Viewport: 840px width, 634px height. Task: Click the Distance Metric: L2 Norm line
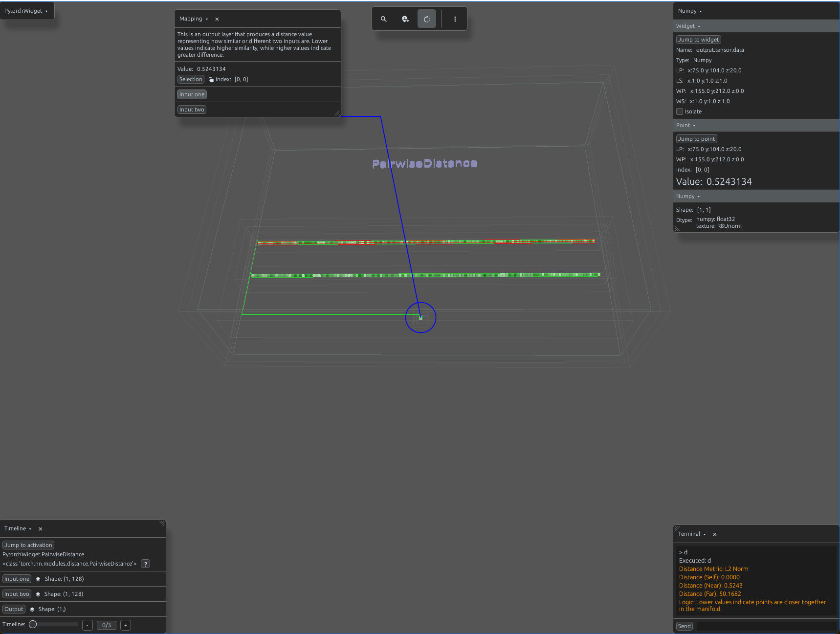tap(713, 569)
